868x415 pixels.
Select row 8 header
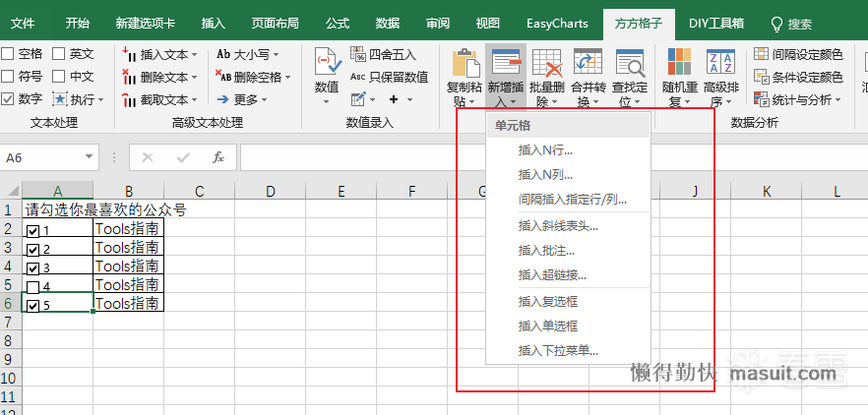pos(9,339)
